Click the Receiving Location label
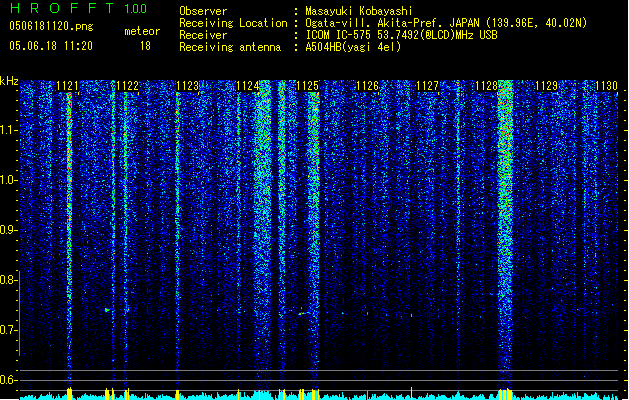629x400 pixels. pyautogui.click(x=233, y=23)
